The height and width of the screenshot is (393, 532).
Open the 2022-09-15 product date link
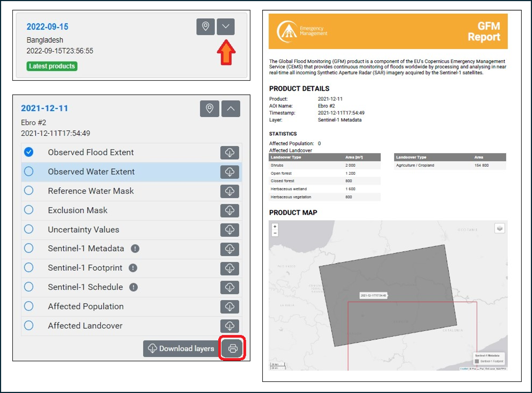point(47,27)
